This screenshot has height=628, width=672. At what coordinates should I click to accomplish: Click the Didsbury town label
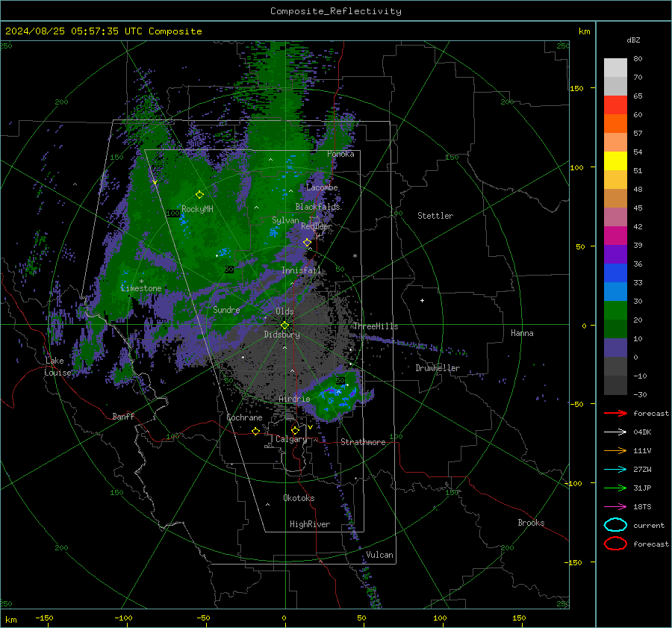(x=281, y=335)
